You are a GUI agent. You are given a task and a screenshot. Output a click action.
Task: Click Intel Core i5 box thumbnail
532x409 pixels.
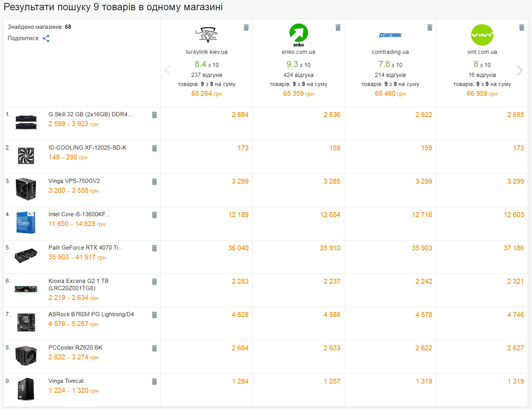(26, 222)
